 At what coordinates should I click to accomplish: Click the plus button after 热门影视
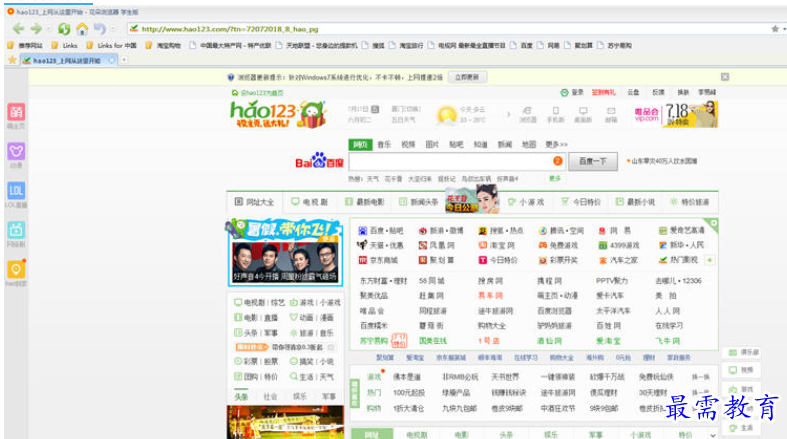[710, 260]
